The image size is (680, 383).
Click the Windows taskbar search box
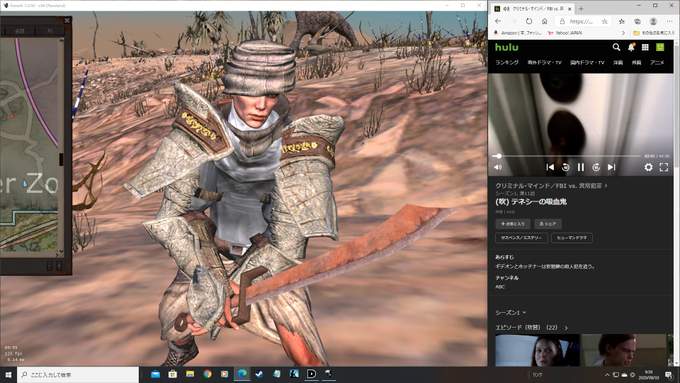coord(78,374)
